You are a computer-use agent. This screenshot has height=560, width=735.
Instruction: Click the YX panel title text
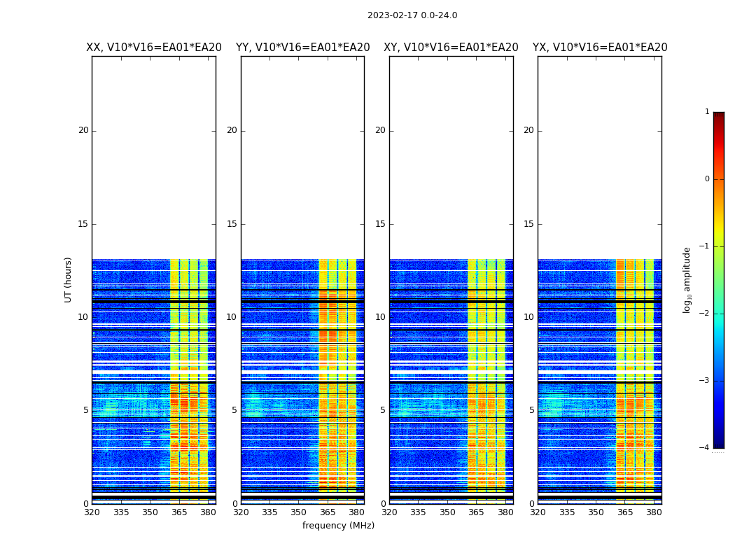600,48
